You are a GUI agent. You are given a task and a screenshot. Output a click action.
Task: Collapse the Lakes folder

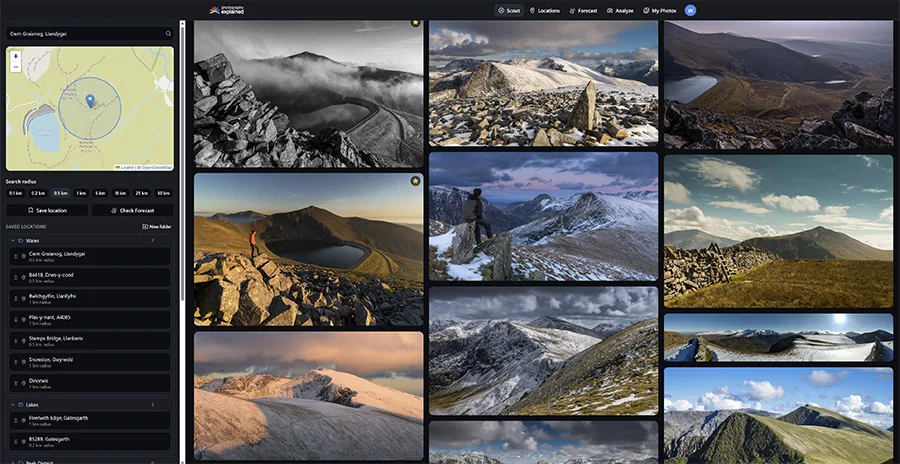(11, 405)
